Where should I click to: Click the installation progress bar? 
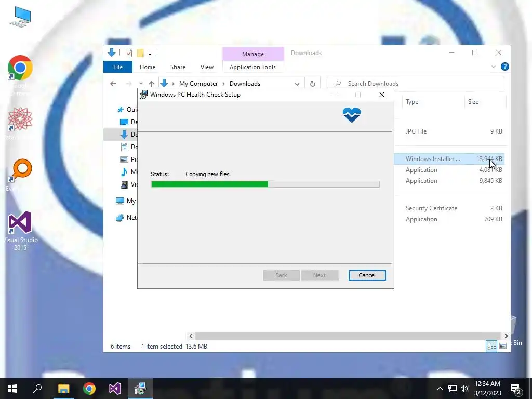coord(265,184)
